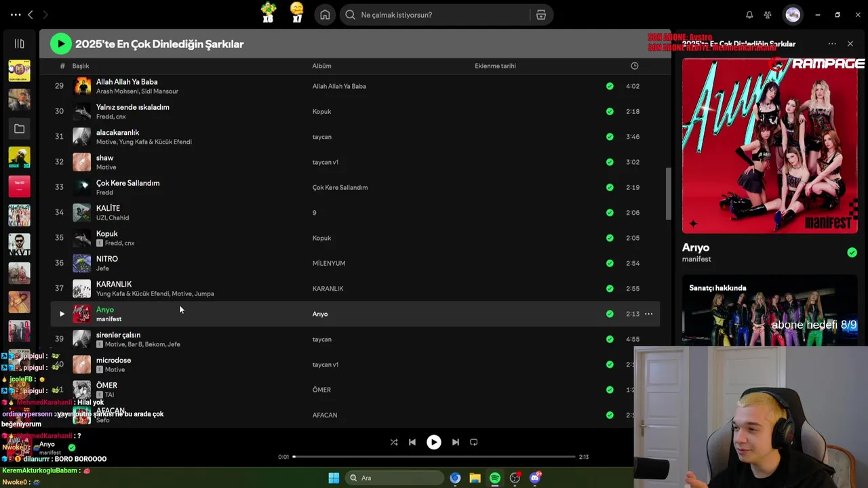Click the KARANLIK track thumbnail

pos(81,289)
